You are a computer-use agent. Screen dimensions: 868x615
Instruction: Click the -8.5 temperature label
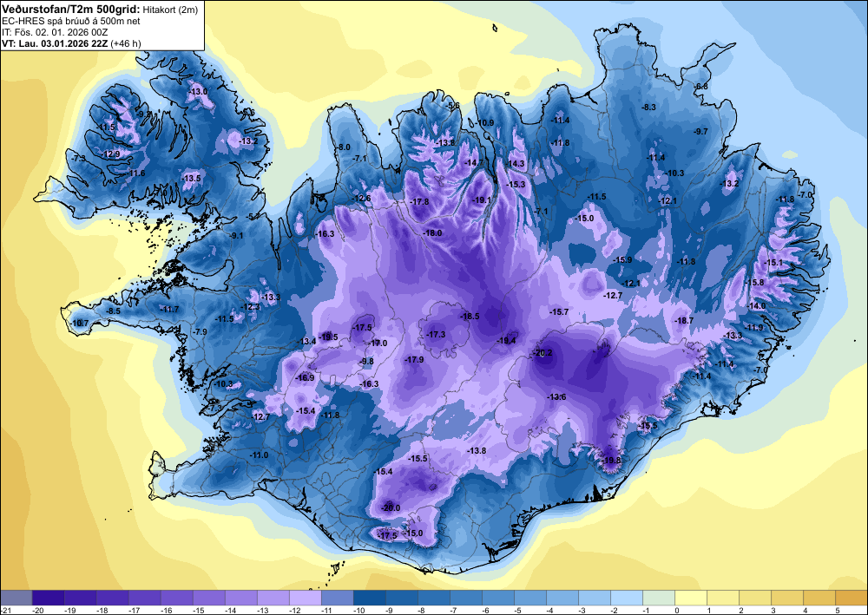113,311
